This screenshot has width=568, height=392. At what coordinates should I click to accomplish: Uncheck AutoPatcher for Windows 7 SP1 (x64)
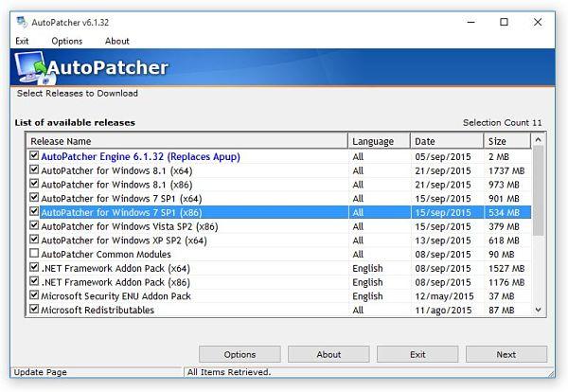[x=34, y=198]
